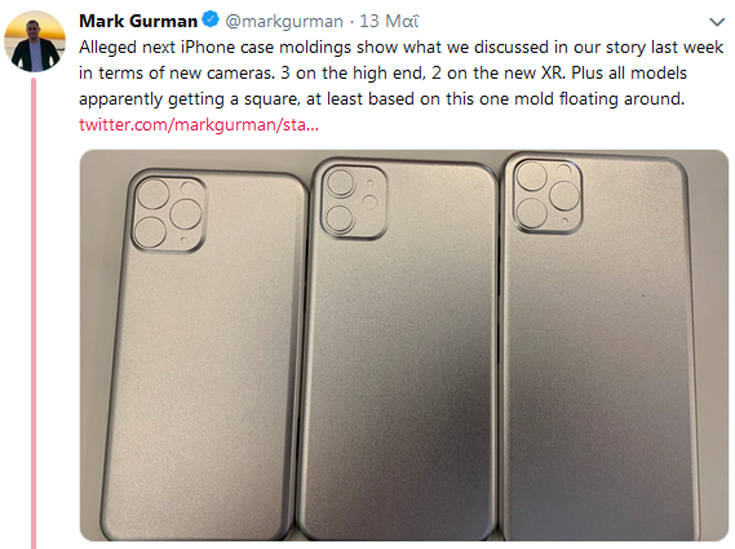Open the Mark Gurman display name
735x549 pixels.
coord(137,20)
